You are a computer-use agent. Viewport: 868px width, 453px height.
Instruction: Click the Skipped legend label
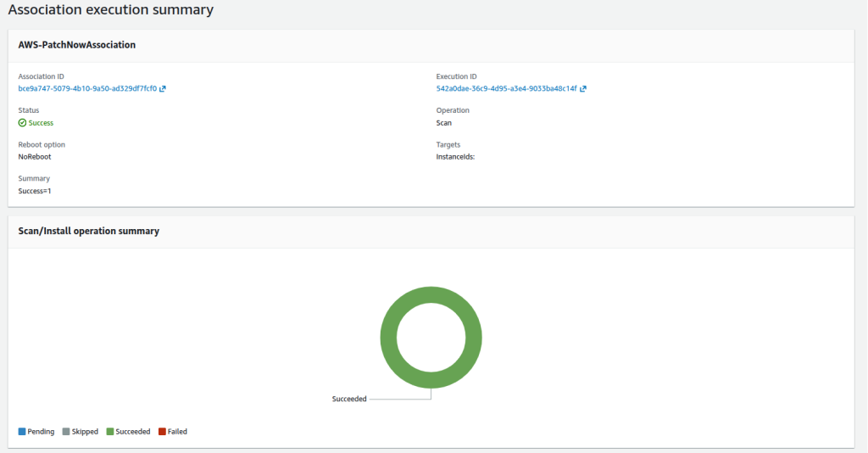[x=85, y=432]
